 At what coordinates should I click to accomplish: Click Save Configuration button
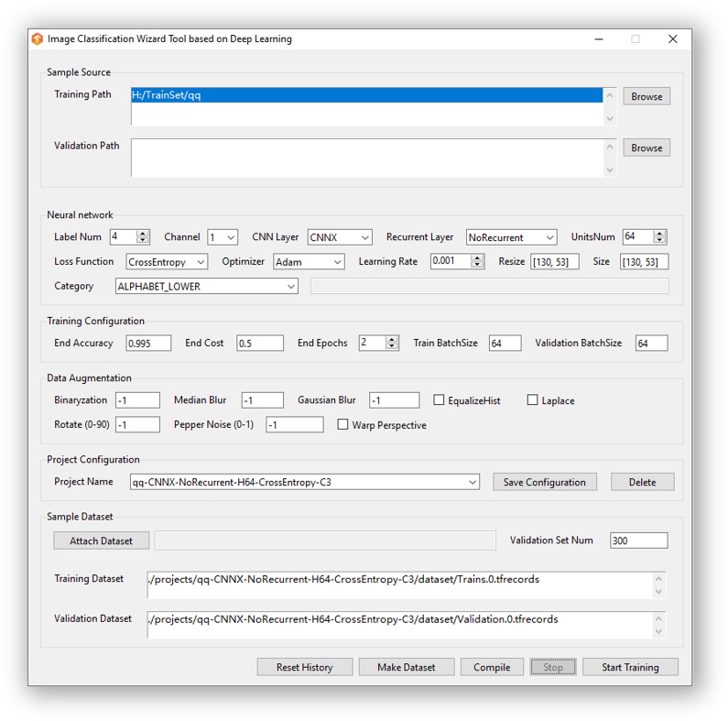[545, 482]
